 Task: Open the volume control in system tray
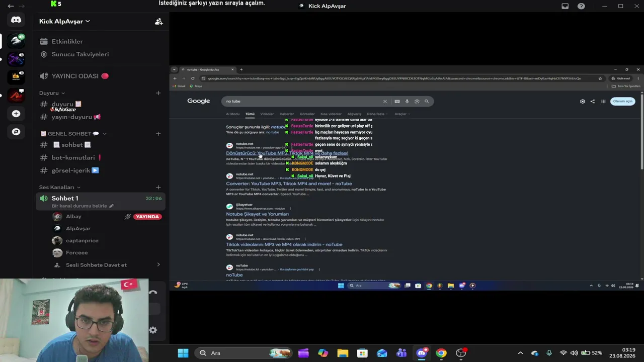[x=574, y=353]
